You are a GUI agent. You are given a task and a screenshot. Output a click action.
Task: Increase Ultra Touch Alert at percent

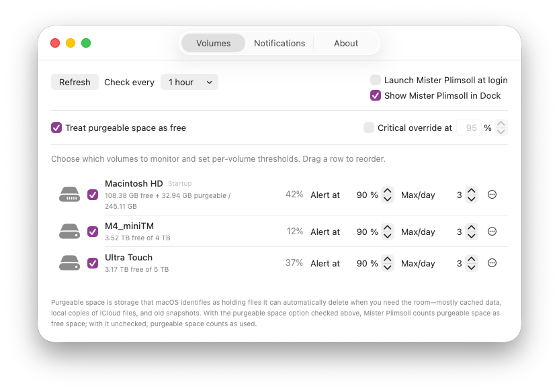point(388,259)
